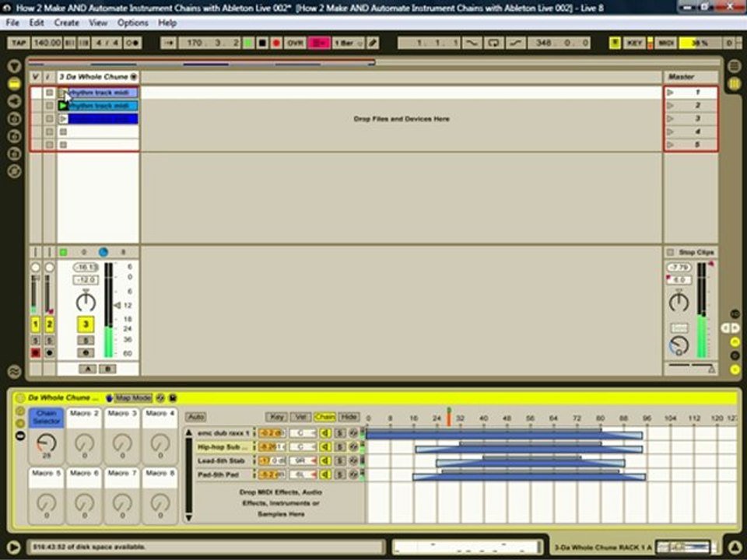Toggle the KEY map mode button
747x560 pixels.
(x=634, y=43)
